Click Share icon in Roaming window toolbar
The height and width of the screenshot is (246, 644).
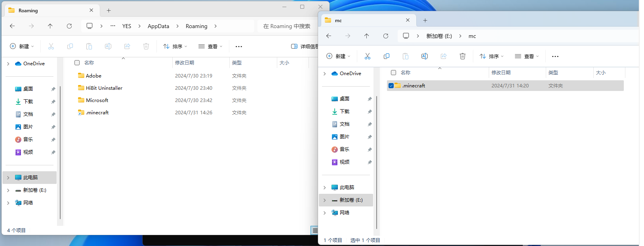pos(127,46)
